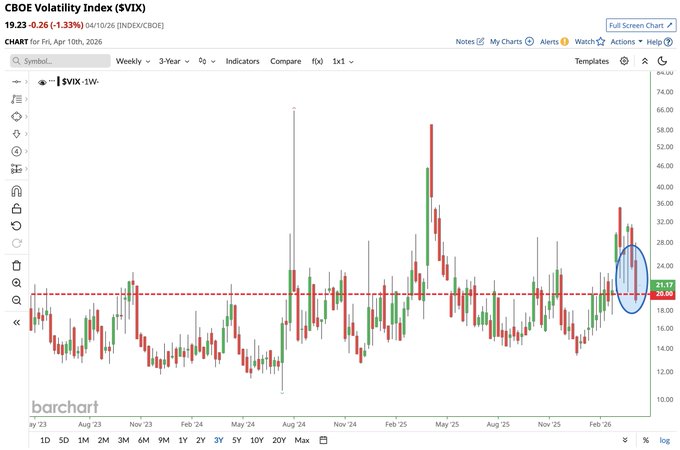
Task: Open the date range calendar picker
Action: pos(323,440)
